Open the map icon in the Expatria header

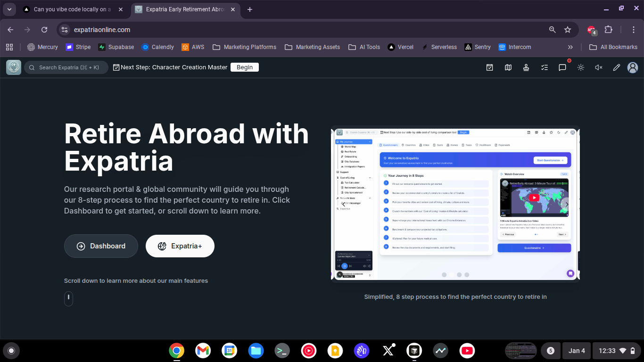point(508,67)
